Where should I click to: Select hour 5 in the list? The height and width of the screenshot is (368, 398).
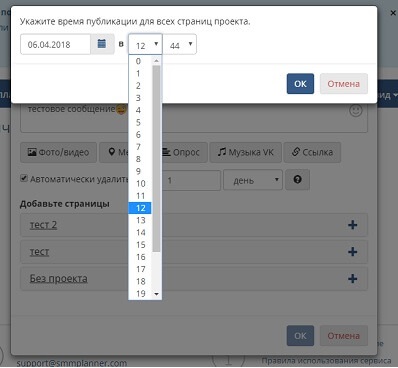(x=140, y=123)
